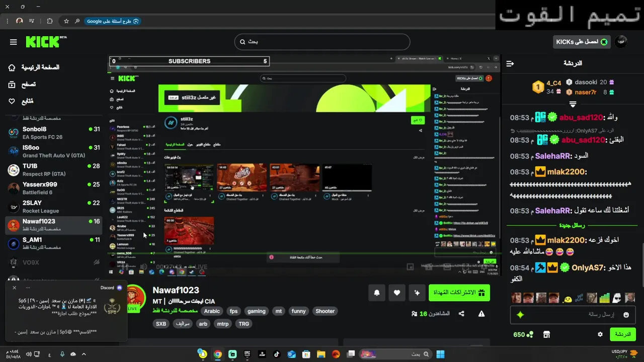Click OnlyAS7 username in chat
This screenshot has height=362, width=644.
coord(587,267)
